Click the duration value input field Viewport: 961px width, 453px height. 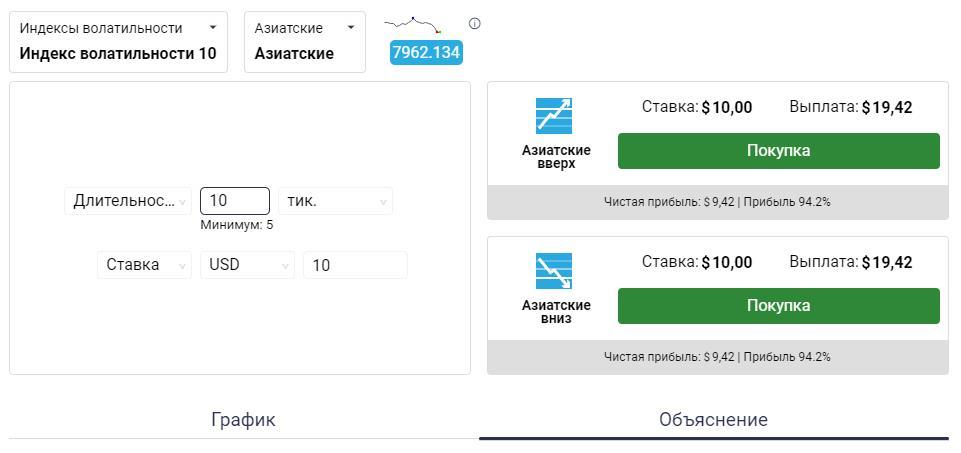pyautogui.click(x=235, y=201)
